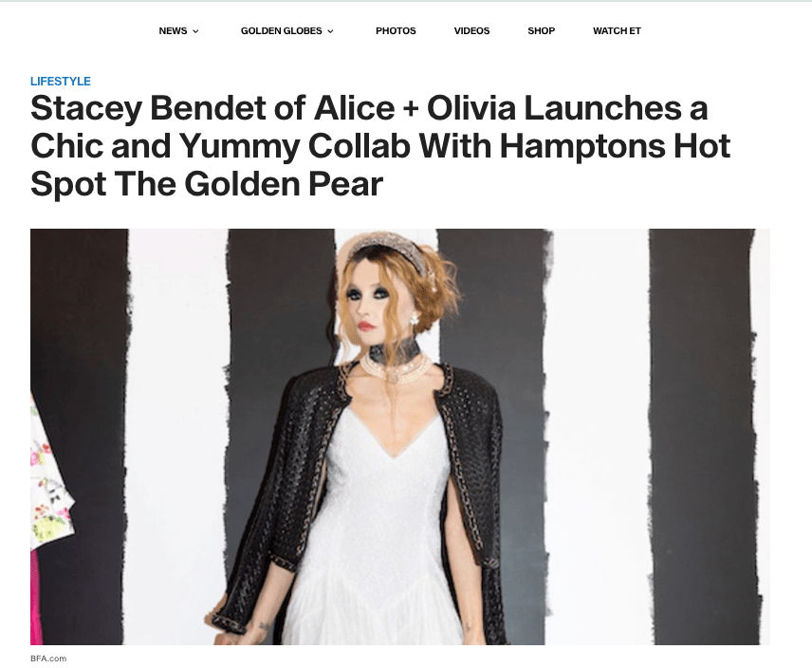Select WATCH ET in the navigation
Image resolution: width=812 pixels, height=668 pixels.
(617, 31)
